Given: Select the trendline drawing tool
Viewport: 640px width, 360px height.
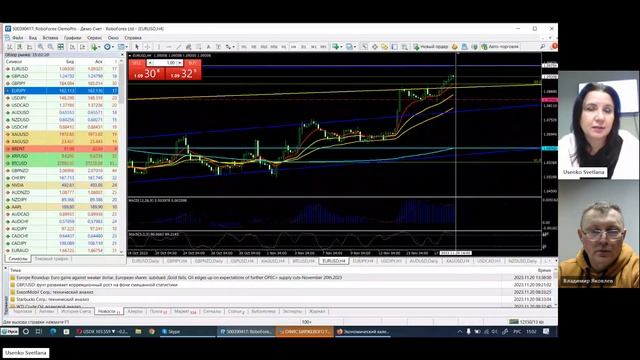Looking at the screenshot, I should click(x=178, y=47).
